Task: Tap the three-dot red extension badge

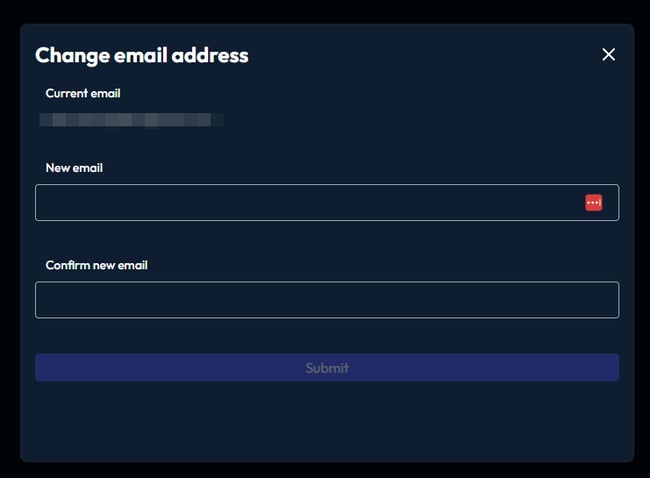Action: [x=593, y=202]
